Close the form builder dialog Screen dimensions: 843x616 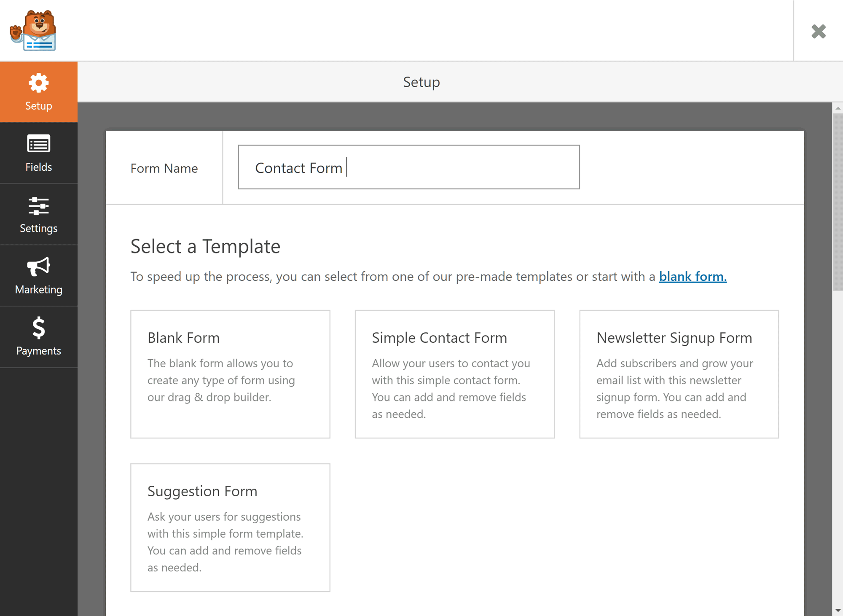[819, 30]
